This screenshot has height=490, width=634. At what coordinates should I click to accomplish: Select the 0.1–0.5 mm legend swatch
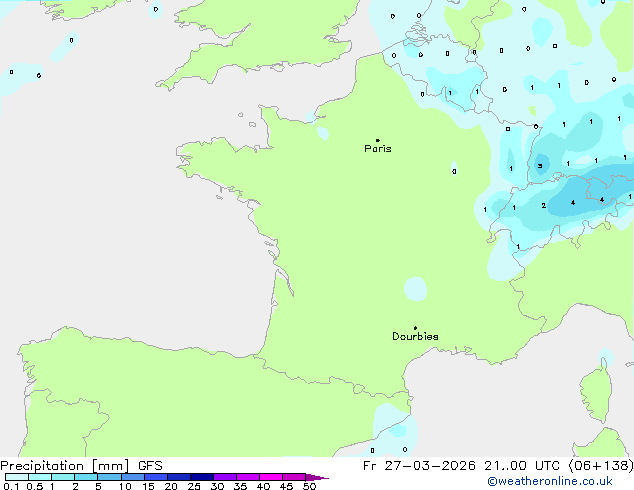[x=17, y=477]
